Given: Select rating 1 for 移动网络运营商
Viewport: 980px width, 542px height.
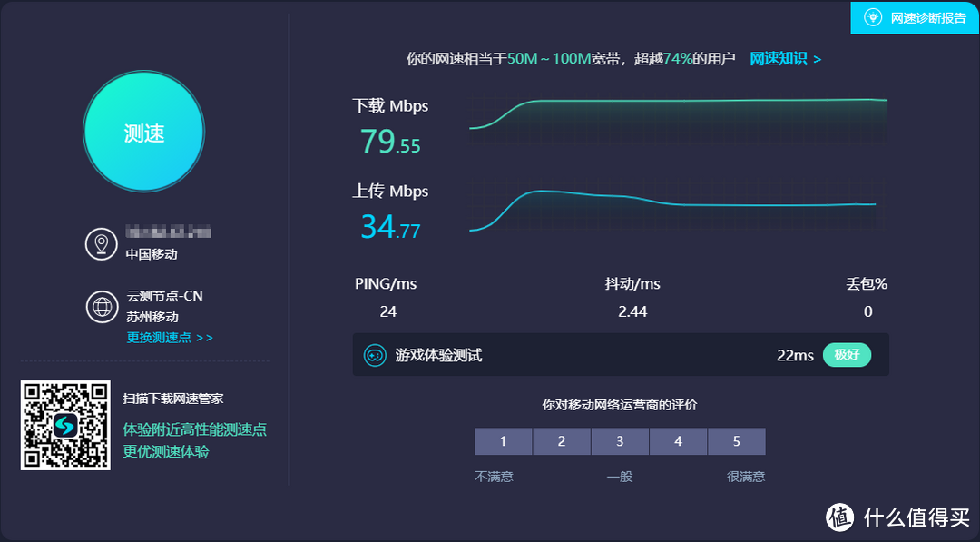Looking at the screenshot, I should 503,441.
